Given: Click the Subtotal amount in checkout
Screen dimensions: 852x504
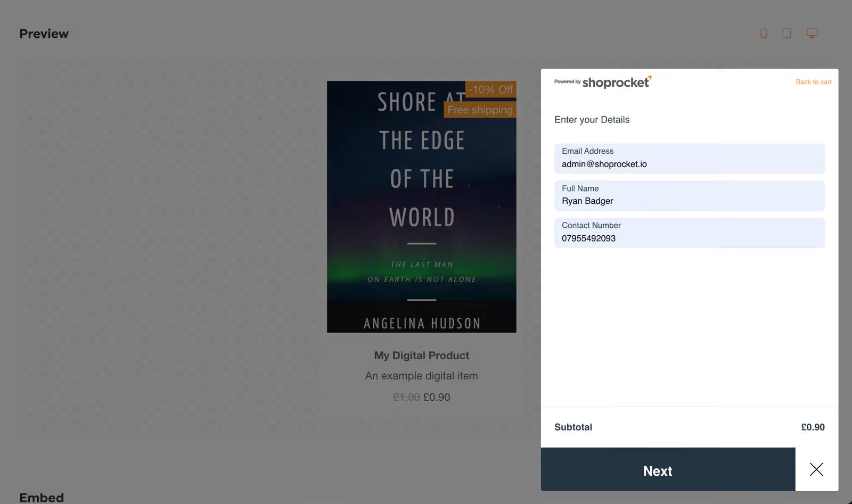Looking at the screenshot, I should (813, 427).
